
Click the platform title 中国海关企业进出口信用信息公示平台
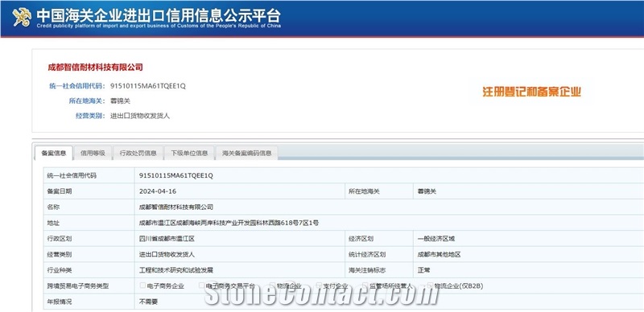pyautogui.click(x=159, y=14)
